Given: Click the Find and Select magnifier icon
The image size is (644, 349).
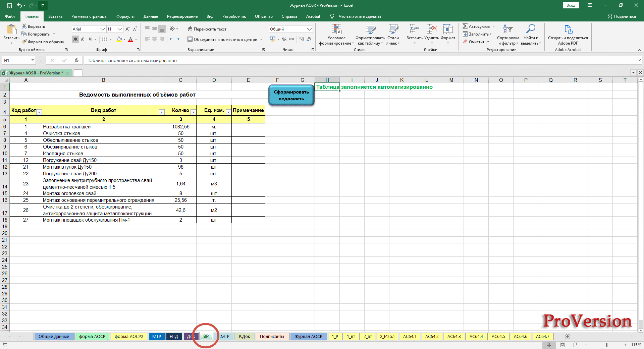Looking at the screenshot, I should pos(531,29).
